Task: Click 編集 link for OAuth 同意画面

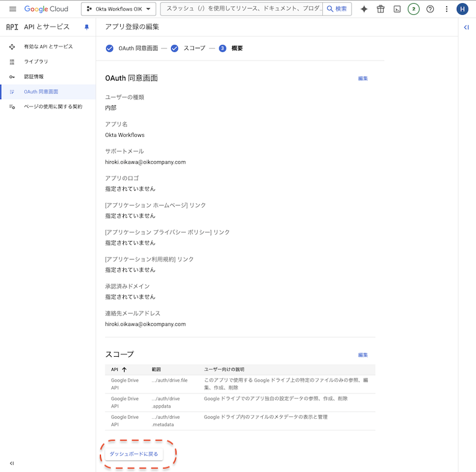Action: (x=363, y=79)
